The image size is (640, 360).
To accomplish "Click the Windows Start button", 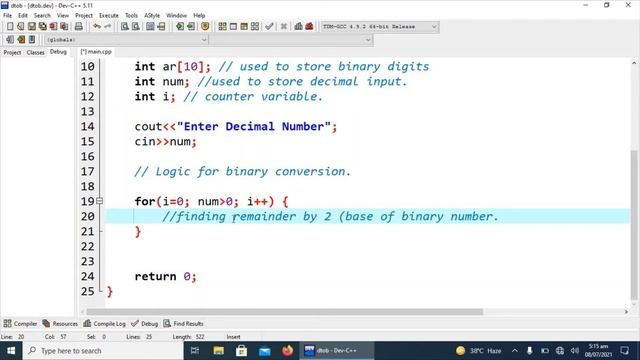I will click(11, 351).
